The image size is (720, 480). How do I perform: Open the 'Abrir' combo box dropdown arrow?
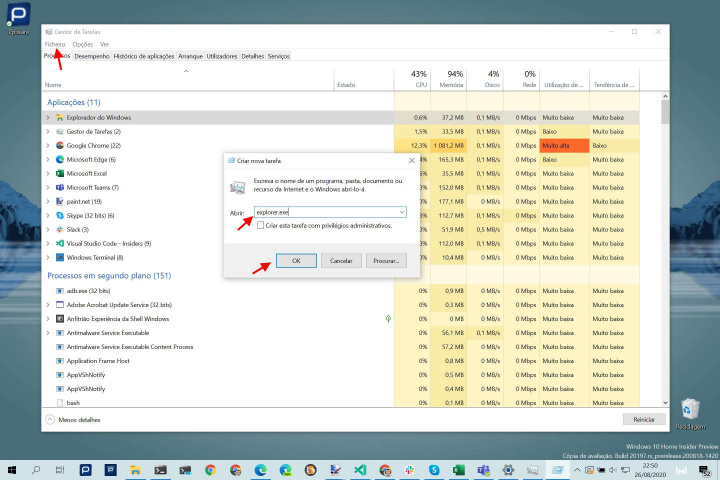point(401,212)
